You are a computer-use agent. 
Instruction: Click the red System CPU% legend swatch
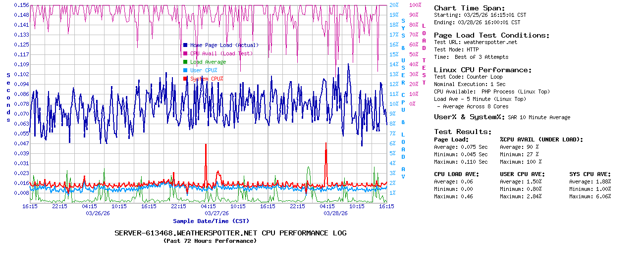point(185,79)
